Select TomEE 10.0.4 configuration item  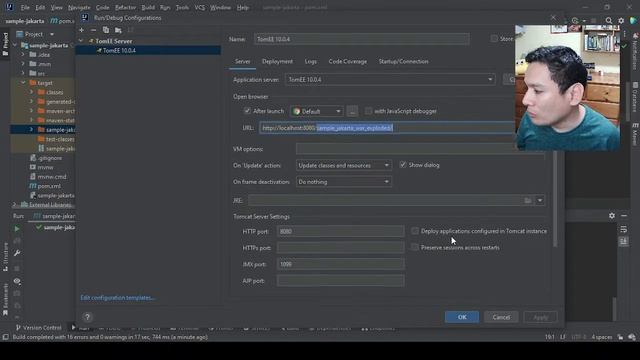(149, 50)
